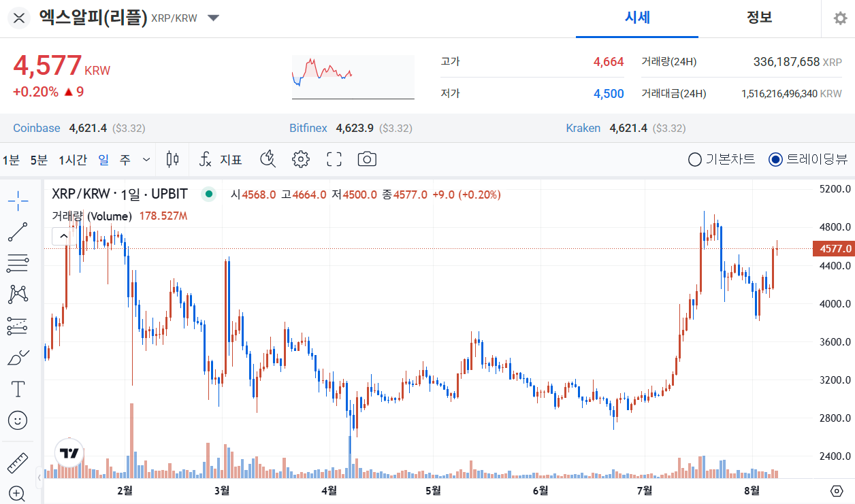Select the crosshair cursor tool
Image resolution: width=855 pixels, height=504 pixels.
coord(18,201)
